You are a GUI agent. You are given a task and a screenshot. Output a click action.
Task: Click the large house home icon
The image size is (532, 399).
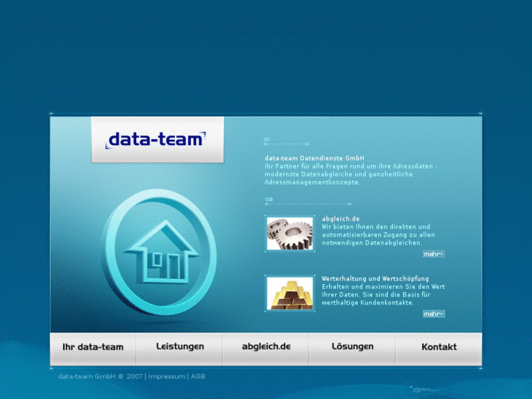159,252
